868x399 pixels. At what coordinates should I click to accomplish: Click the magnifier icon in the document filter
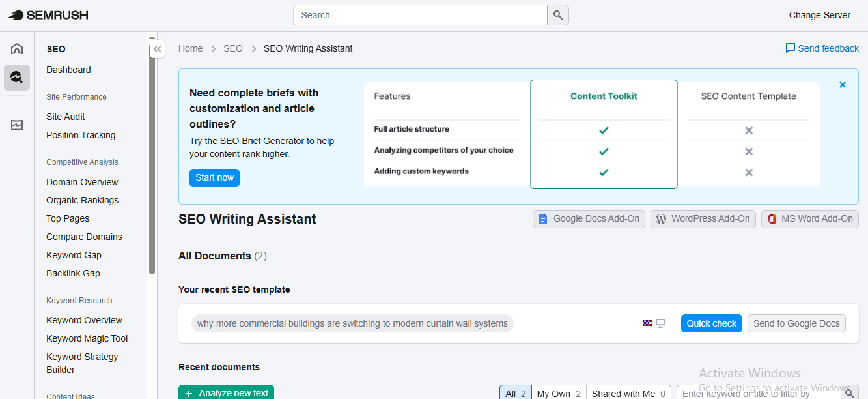(x=850, y=394)
